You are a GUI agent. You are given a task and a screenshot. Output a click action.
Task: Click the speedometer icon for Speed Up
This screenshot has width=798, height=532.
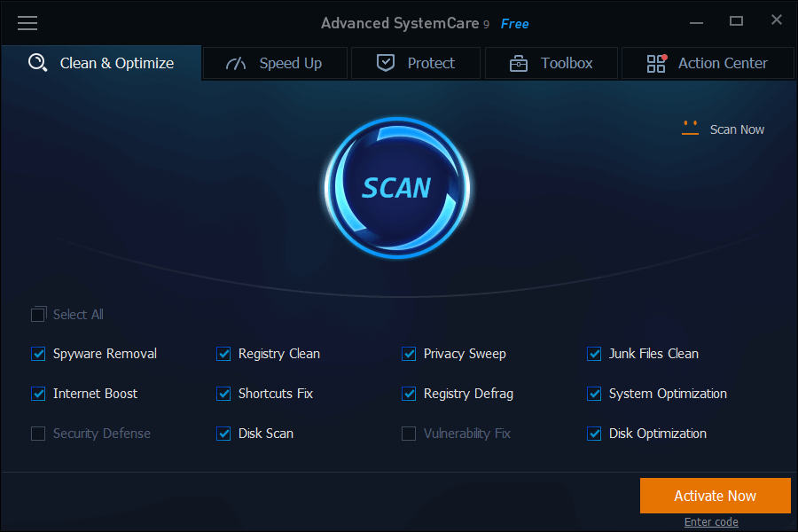[x=236, y=63]
